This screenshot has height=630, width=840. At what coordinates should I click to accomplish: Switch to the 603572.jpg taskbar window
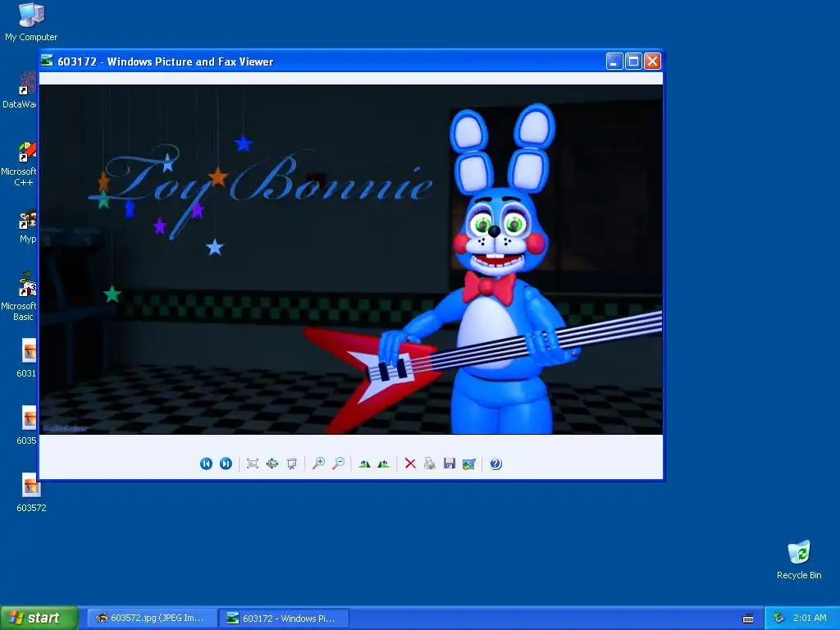click(152, 619)
